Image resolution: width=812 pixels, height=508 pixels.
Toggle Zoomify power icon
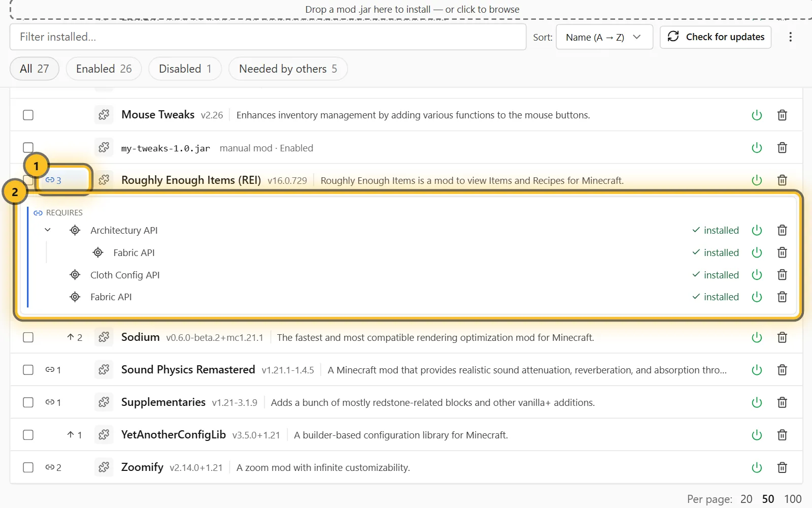click(x=757, y=467)
